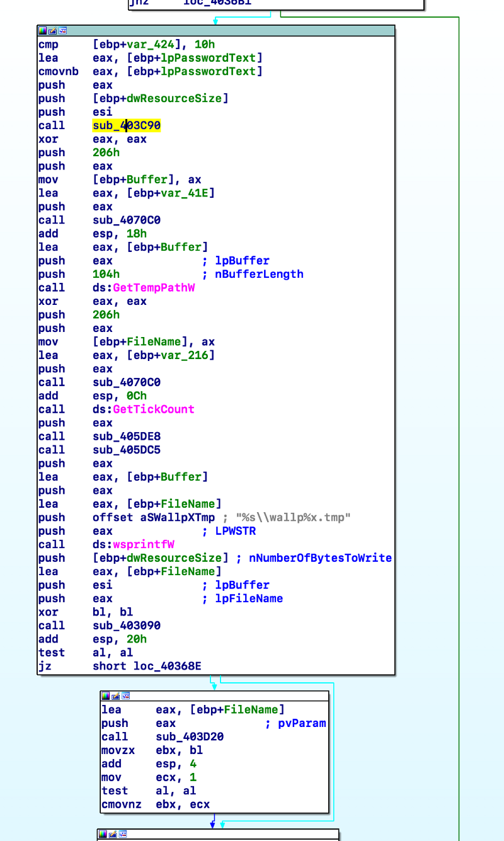Select the sub_403090 call target
504x841 pixels.
[127, 626]
